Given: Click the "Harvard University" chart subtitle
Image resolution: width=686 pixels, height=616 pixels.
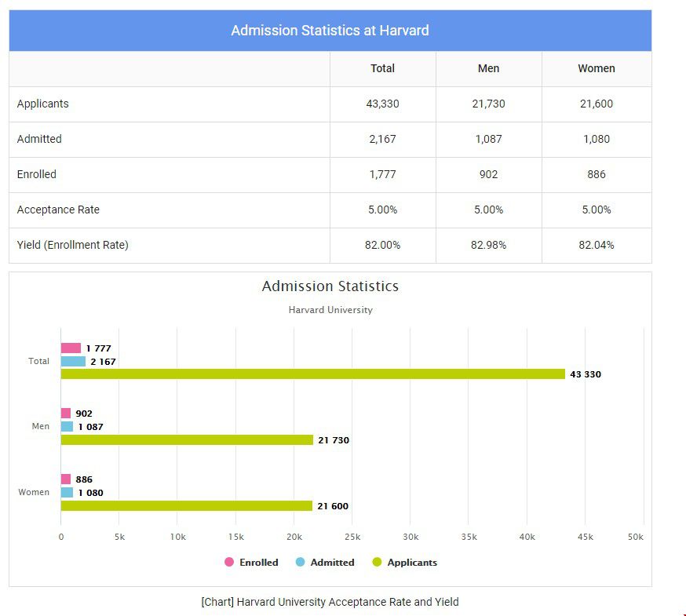Looking at the screenshot, I should (330, 310).
